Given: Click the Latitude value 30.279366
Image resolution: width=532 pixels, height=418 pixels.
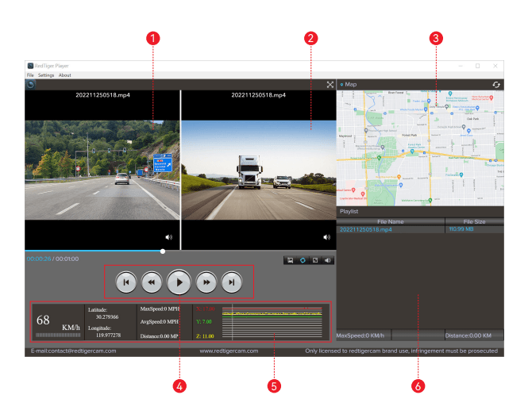Looking at the screenshot, I should coord(107,317).
